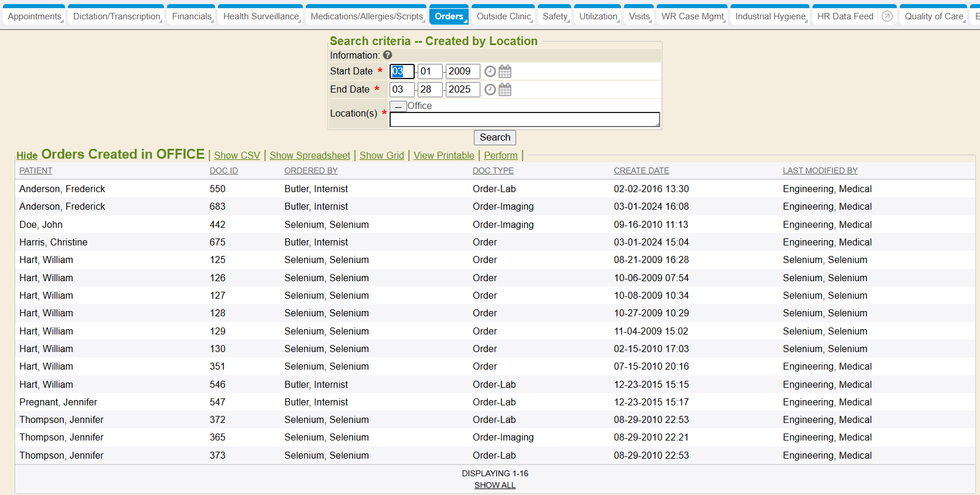The width and height of the screenshot is (980, 495).
Task: Open the Medications/Allergies/Scripts tab
Action: (367, 16)
